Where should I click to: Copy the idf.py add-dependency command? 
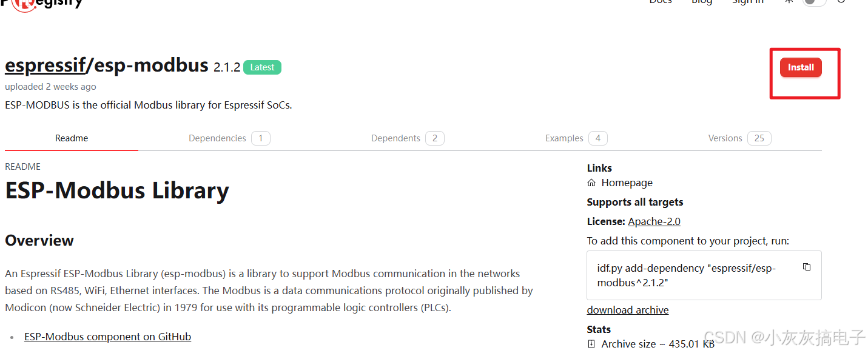pyautogui.click(x=807, y=267)
